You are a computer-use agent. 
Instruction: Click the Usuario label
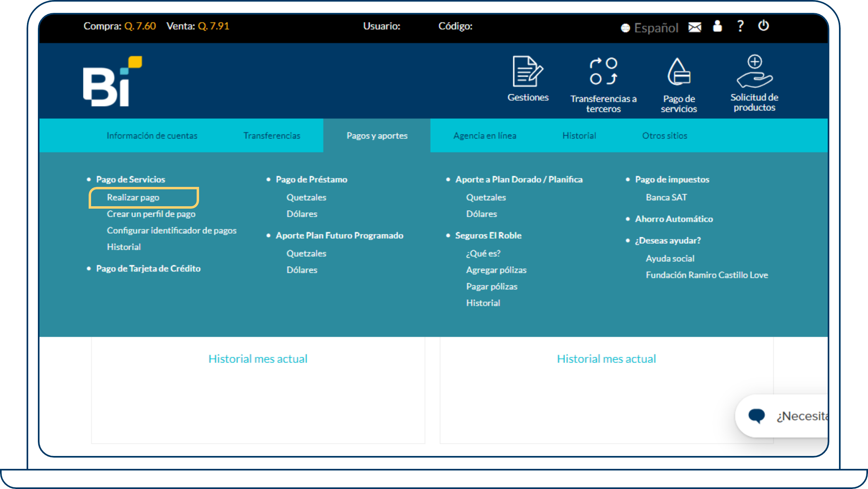(x=382, y=26)
